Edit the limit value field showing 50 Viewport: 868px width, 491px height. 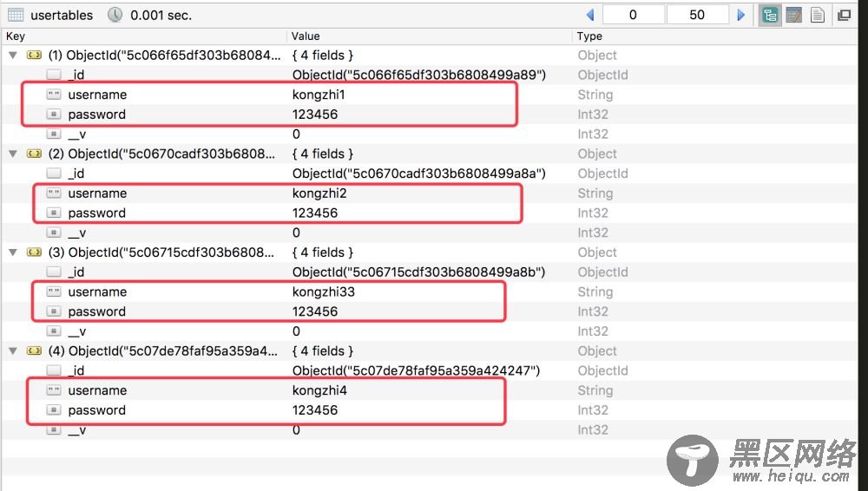[698, 15]
